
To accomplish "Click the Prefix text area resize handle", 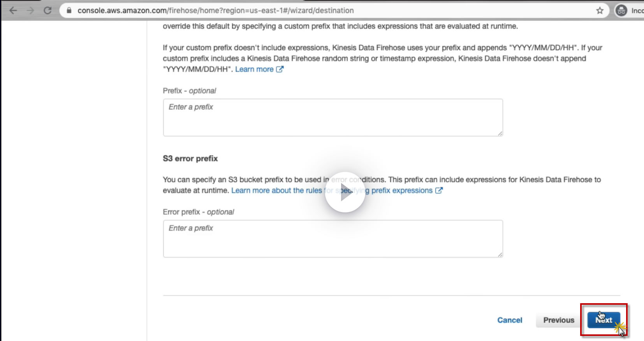I will click(x=500, y=133).
